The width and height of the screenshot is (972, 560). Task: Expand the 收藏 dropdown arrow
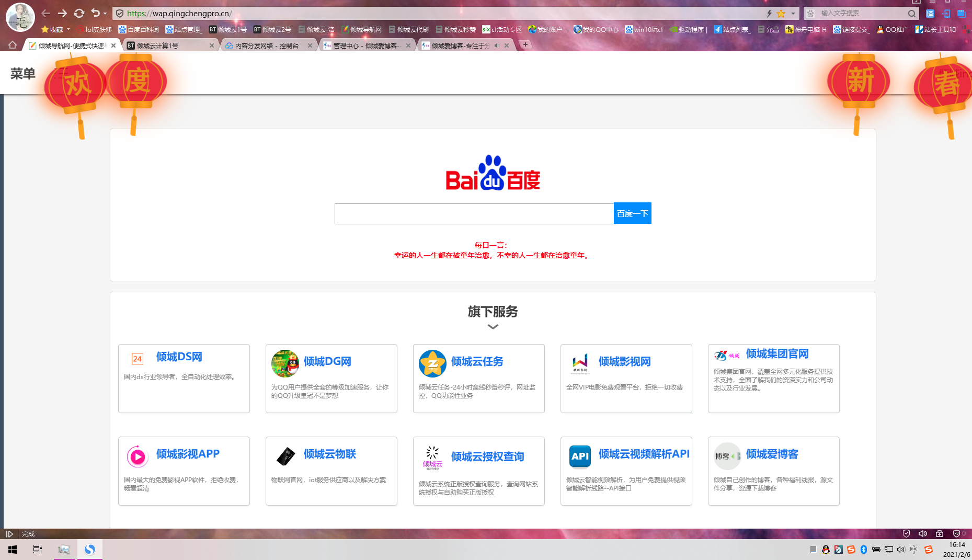click(68, 29)
